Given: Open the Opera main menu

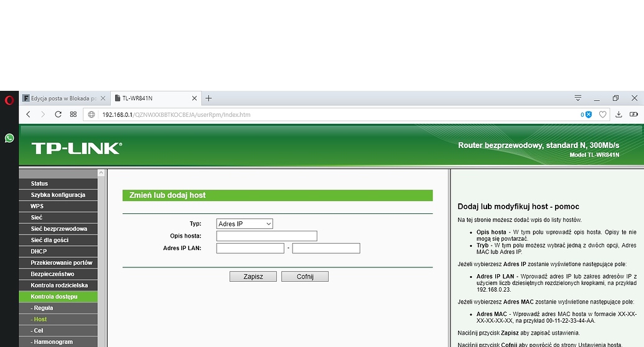Looking at the screenshot, I should pos(9,99).
